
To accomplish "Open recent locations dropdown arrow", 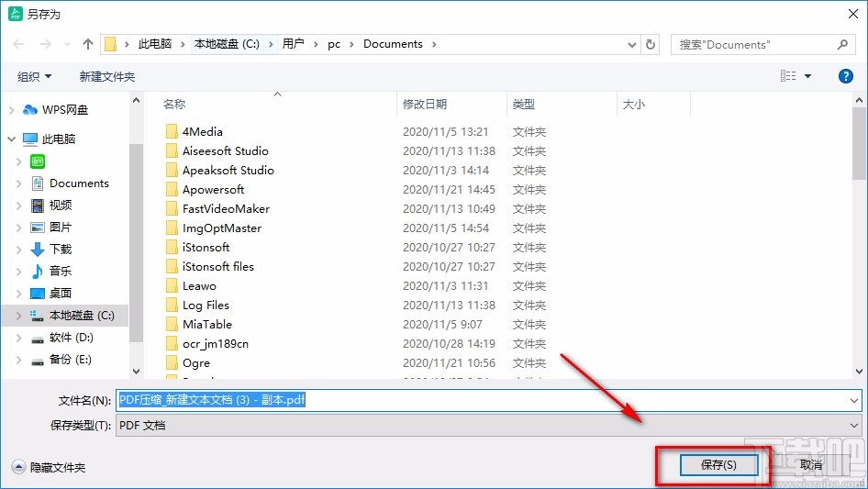I will (x=67, y=44).
